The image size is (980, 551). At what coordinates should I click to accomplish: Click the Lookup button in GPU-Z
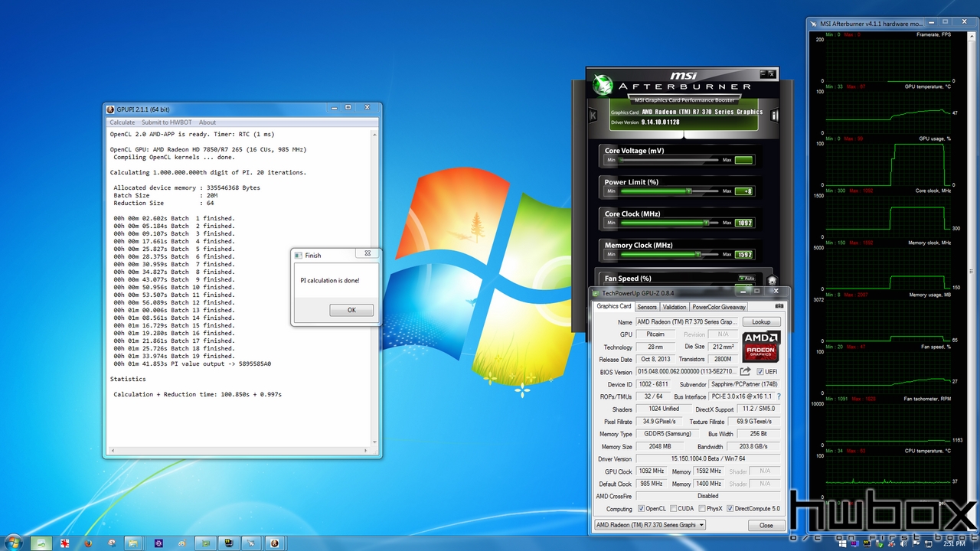(x=761, y=322)
